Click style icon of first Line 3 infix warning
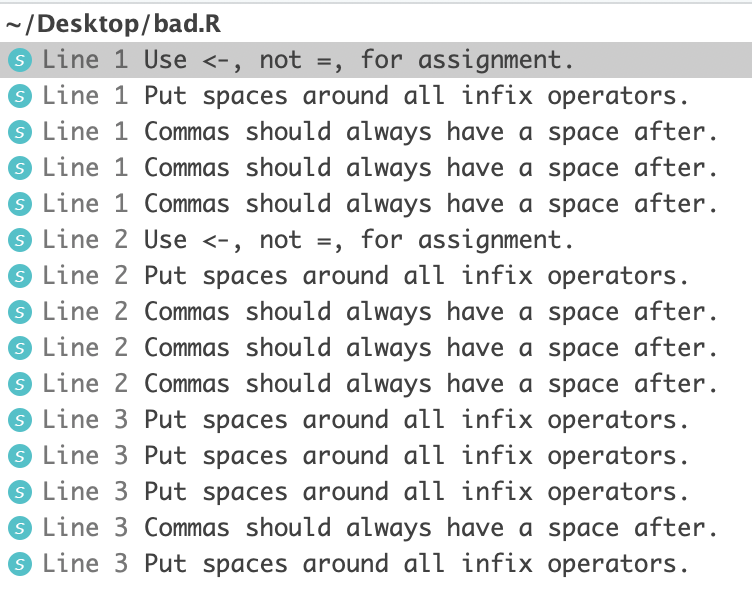Screen dimensions: 752x600 (x=20, y=420)
